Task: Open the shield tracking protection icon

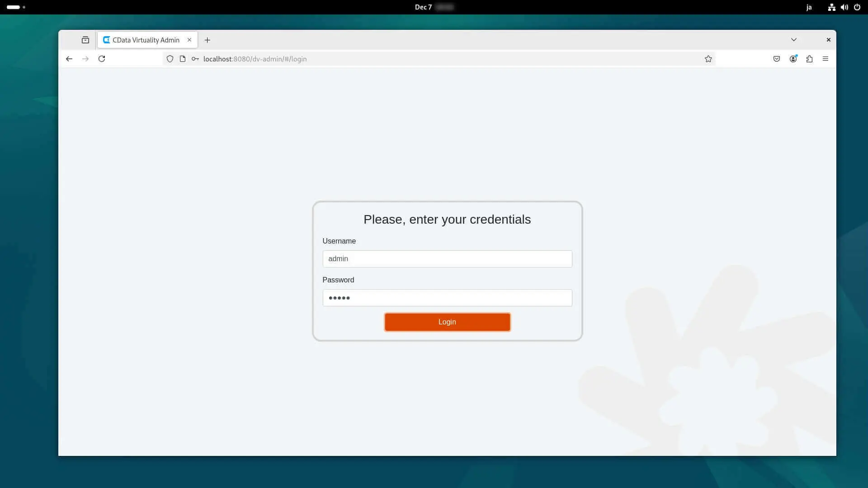Action: (170, 59)
